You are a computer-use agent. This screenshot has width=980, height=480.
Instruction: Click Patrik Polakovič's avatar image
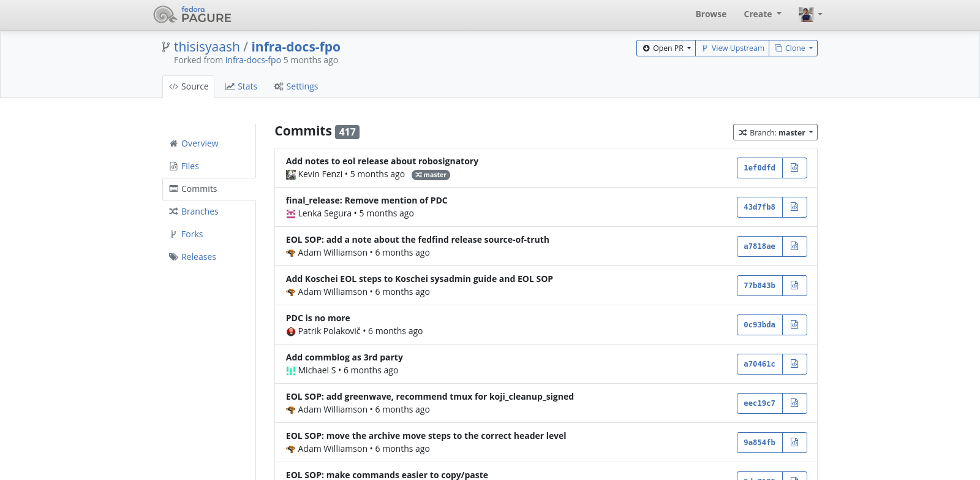coord(291,332)
